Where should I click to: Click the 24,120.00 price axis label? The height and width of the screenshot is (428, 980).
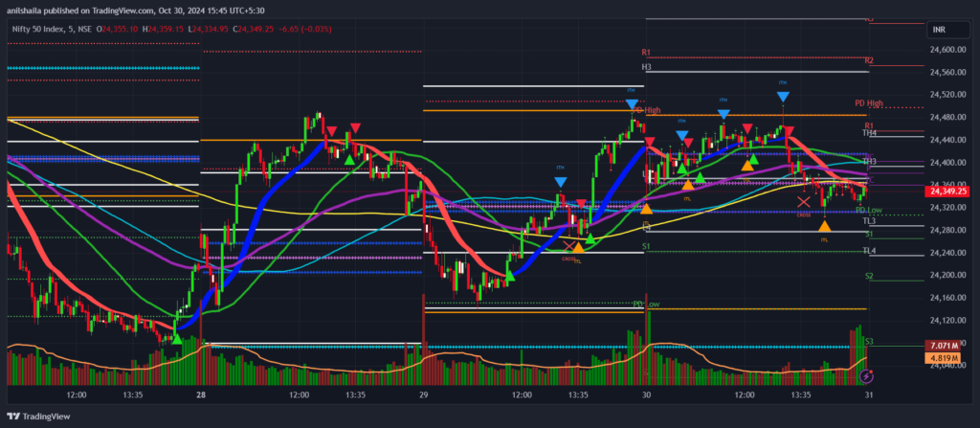click(x=948, y=321)
